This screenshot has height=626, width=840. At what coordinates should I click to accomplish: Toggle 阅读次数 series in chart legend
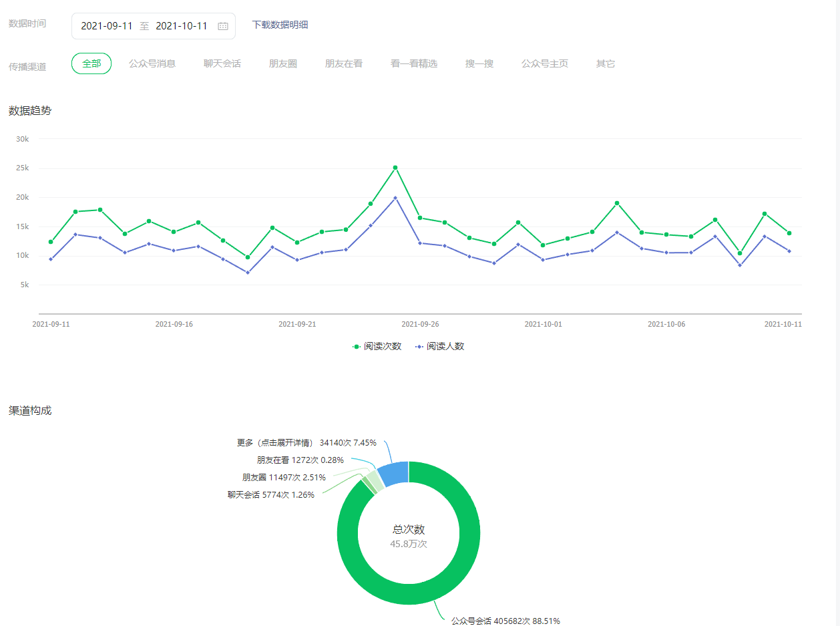coord(377,346)
